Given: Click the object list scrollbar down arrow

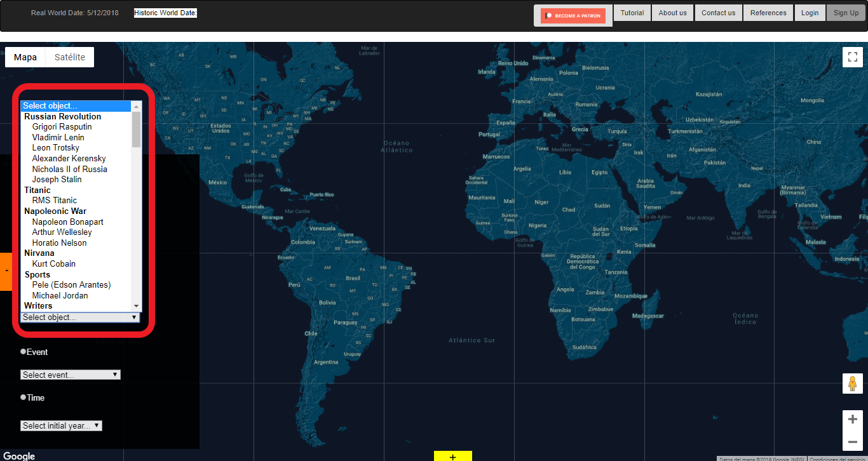Looking at the screenshot, I should click(x=136, y=306).
